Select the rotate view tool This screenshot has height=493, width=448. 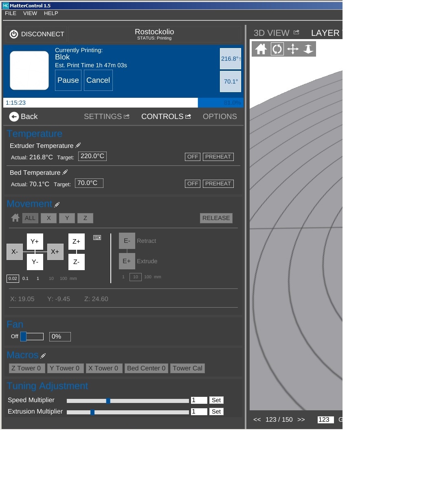pos(277,49)
